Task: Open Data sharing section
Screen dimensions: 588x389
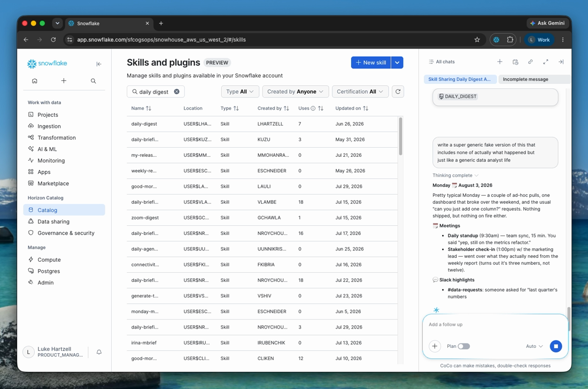Action: click(x=64, y=222)
